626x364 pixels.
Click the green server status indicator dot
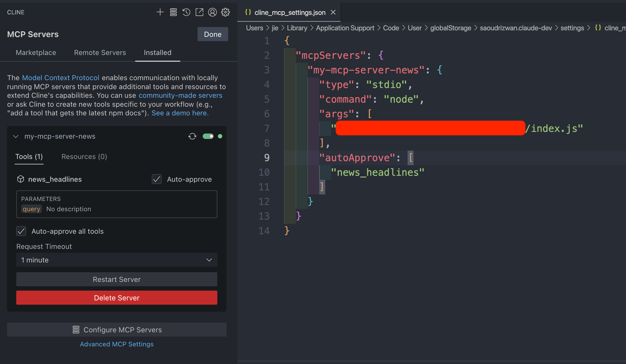point(220,136)
